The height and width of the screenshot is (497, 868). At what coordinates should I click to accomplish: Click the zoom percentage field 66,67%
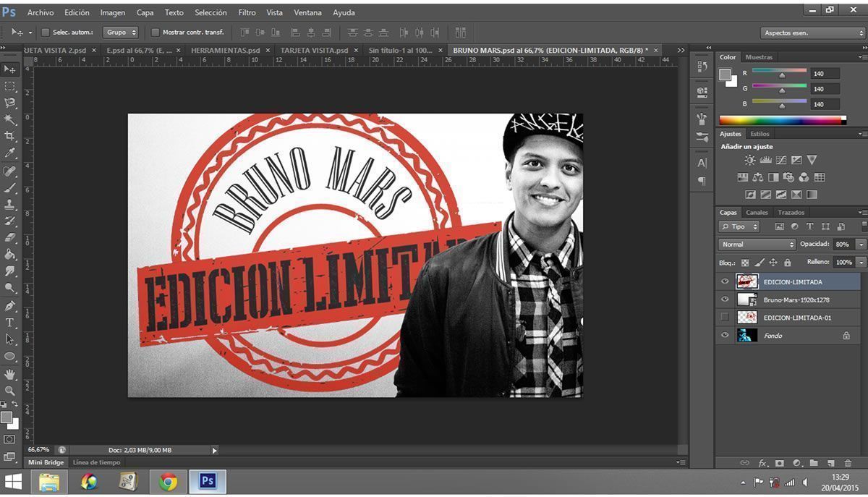[38, 450]
